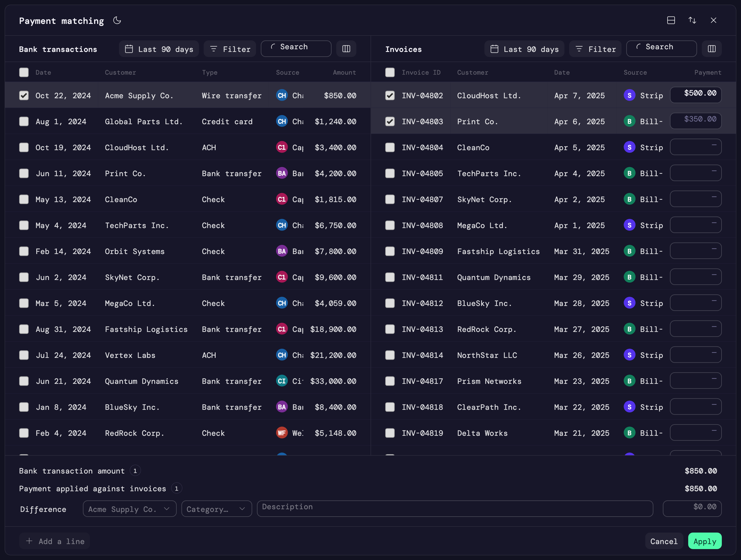The width and height of the screenshot is (741, 560).
Task: Open column settings in Invoices panel
Action: pyautogui.click(x=712, y=49)
